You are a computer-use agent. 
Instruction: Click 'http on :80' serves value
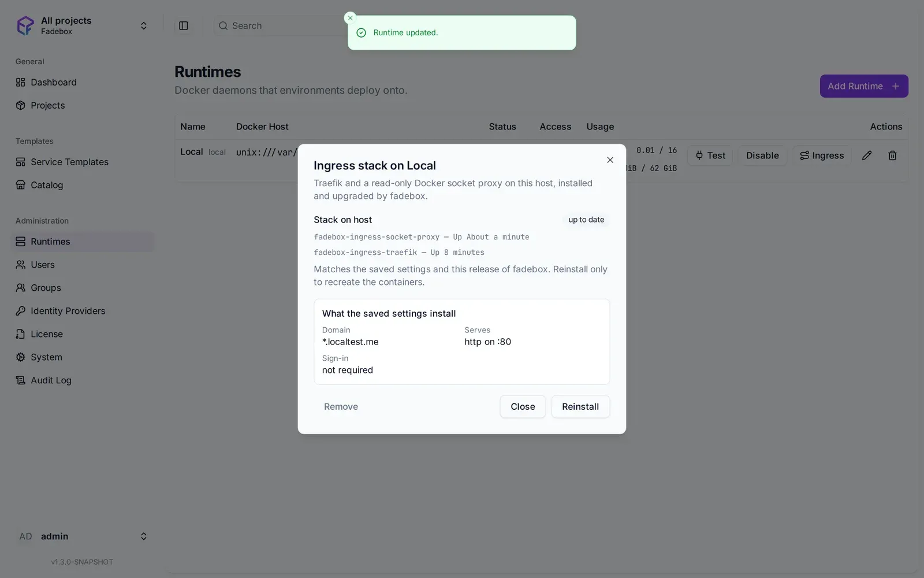pyautogui.click(x=488, y=342)
